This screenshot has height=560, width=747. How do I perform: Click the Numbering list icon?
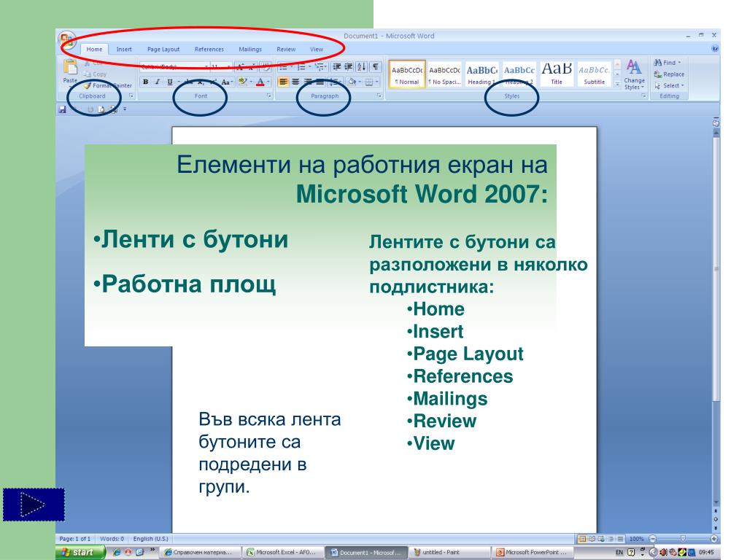click(301, 66)
